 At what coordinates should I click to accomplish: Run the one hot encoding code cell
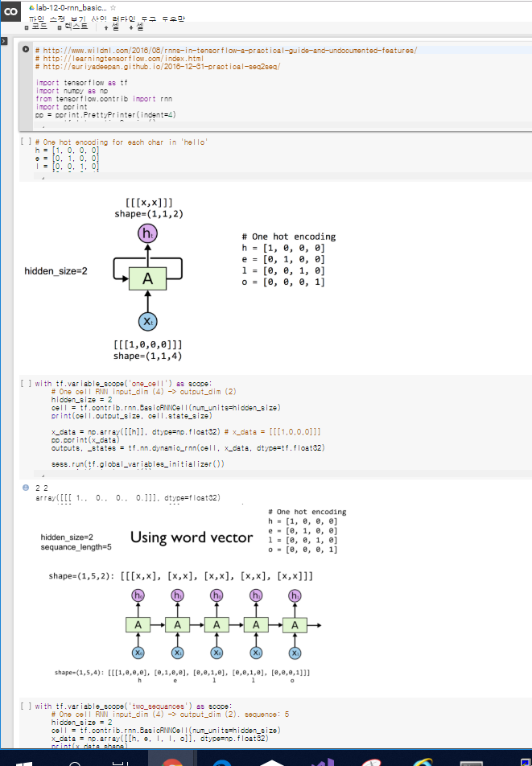point(26,141)
